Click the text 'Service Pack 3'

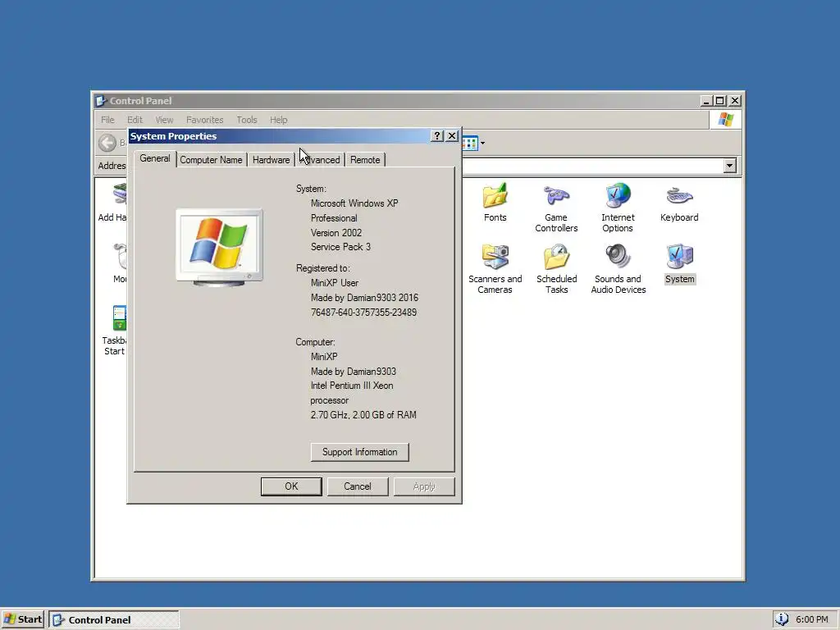(x=340, y=247)
